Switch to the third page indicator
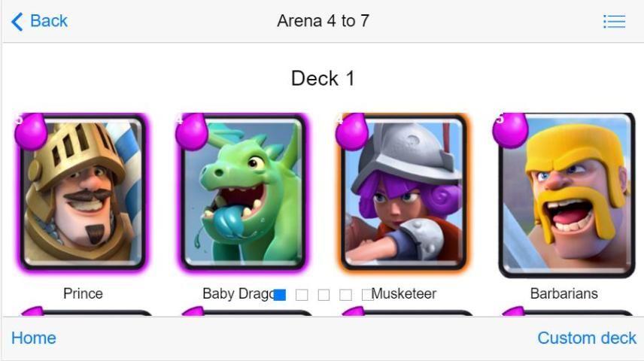 324,295
